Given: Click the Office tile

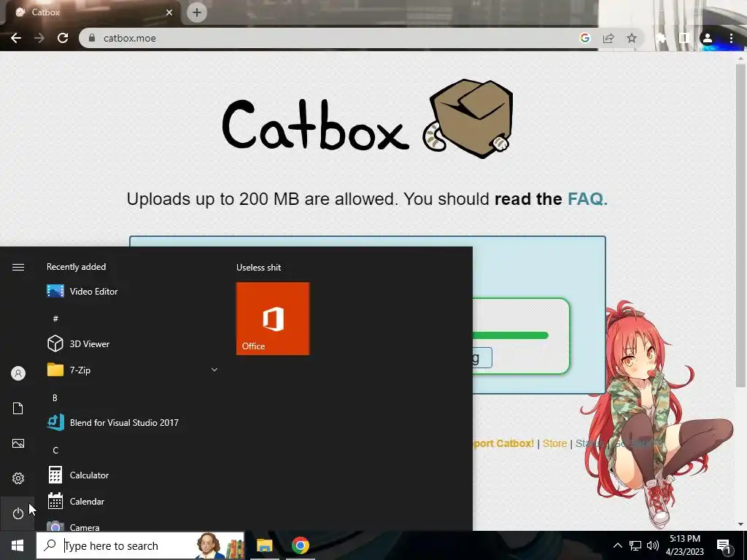Looking at the screenshot, I should [x=273, y=319].
